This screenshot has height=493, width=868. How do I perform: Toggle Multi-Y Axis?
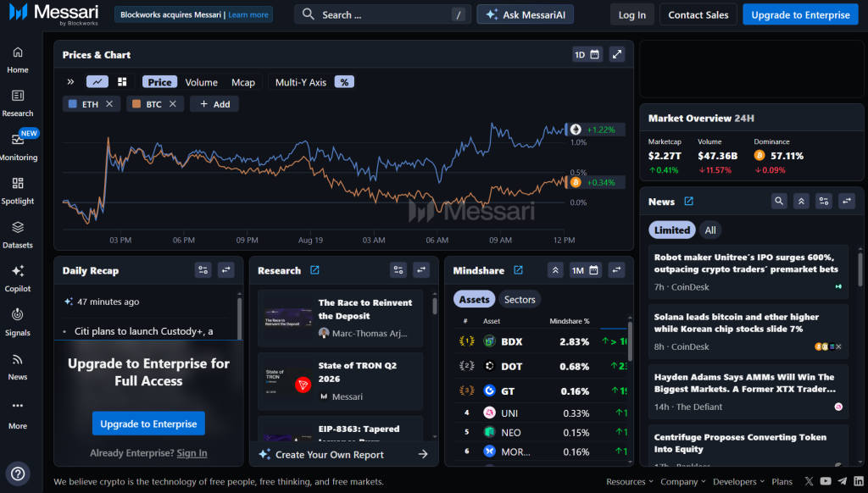pos(301,82)
